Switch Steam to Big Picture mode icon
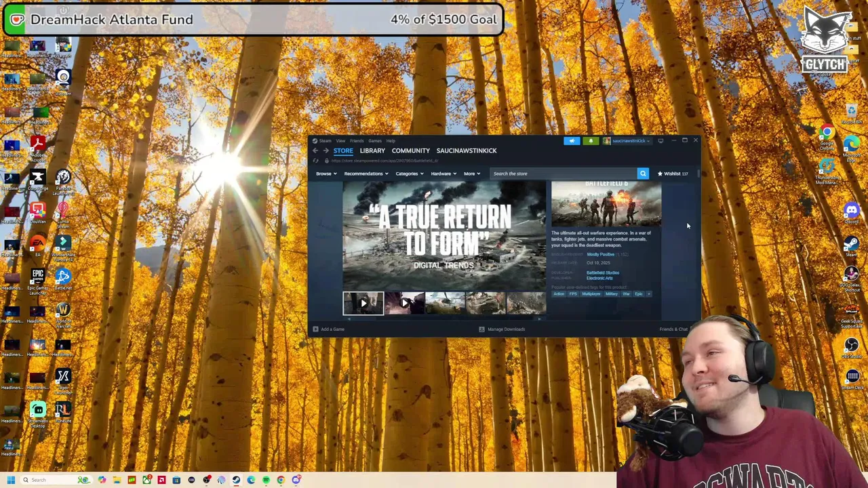Screen dimensions: 868x488 [660, 141]
